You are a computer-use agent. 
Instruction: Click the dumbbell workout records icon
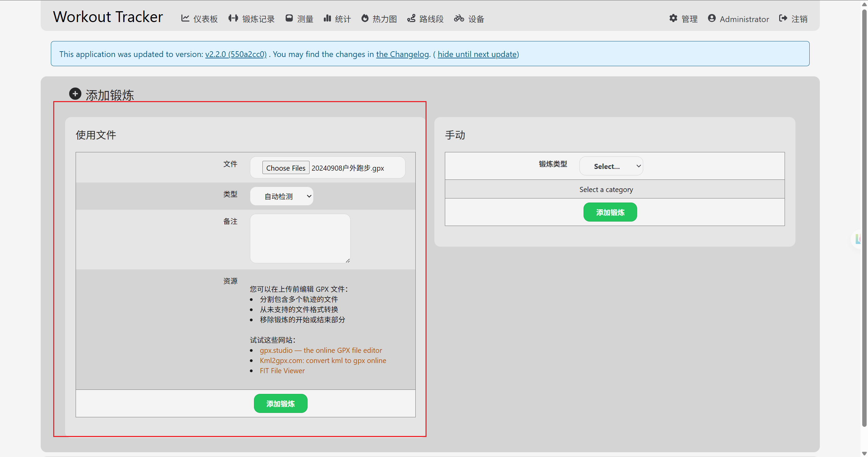click(x=233, y=18)
